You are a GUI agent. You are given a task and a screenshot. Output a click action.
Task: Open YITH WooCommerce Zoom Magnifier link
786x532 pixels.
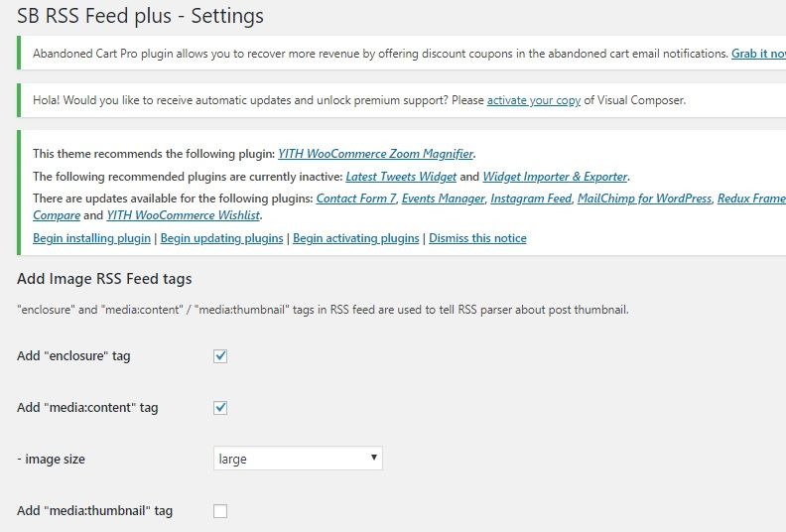375,154
